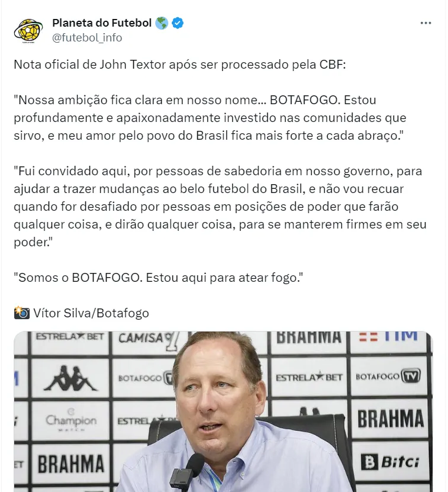Click the tweet's first line about John Textor
Viewport: 448px width, 492px height.
click(180, 65)
